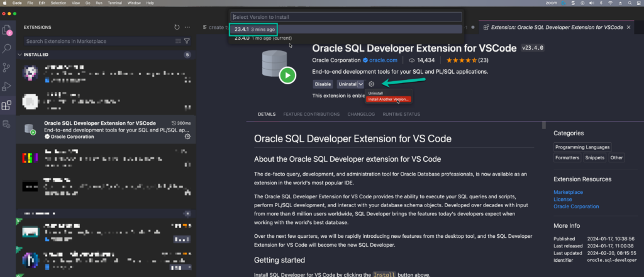
Task: Open the Explorer view in activity bar
Action: tap(8, 29)
